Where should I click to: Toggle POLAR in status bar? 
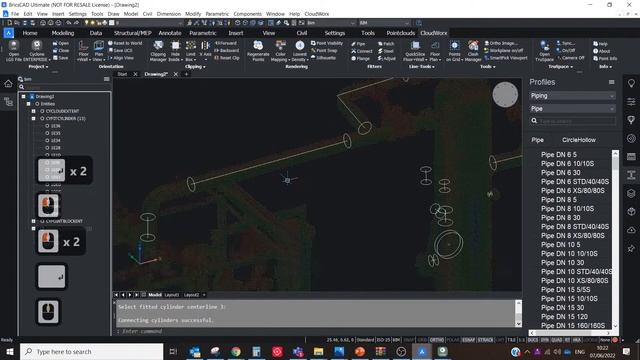pos(453,340)
